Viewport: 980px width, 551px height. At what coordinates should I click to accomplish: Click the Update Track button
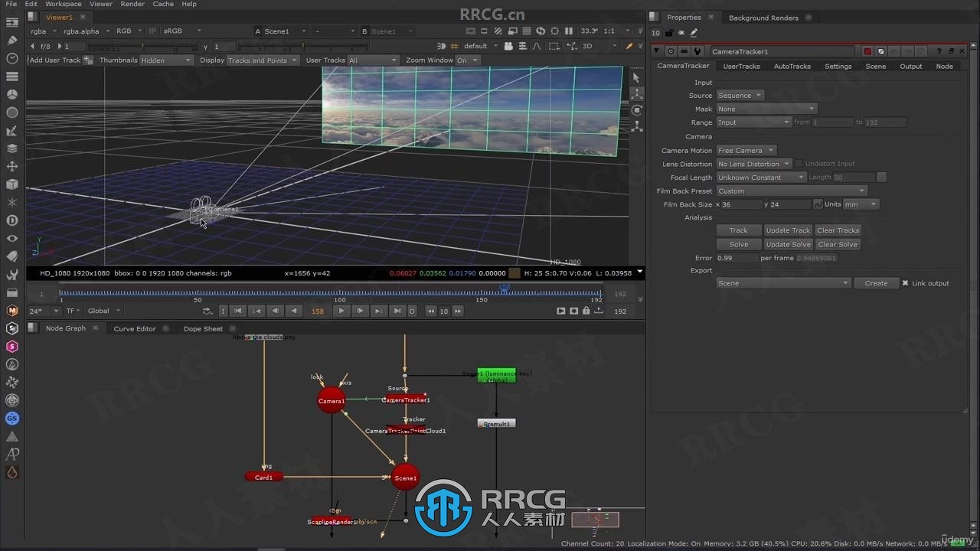(788, 230)
